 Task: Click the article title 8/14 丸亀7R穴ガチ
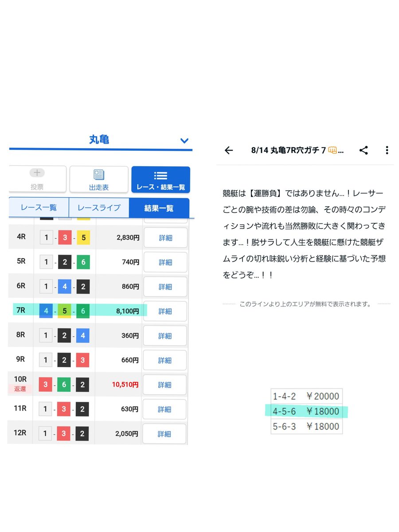(x=297, y=150)
